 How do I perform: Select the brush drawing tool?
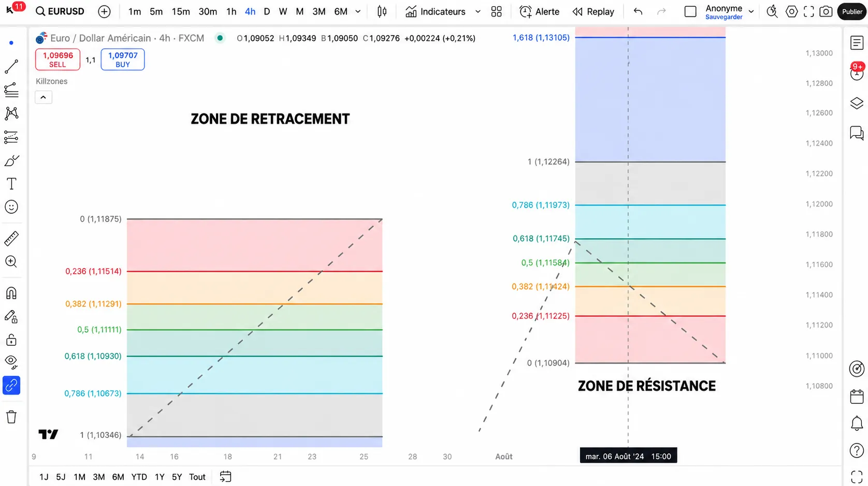11,160
